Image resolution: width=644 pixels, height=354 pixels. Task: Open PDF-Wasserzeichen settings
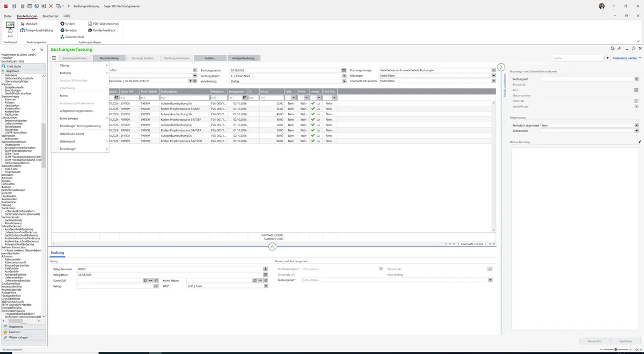coord(103,24)
